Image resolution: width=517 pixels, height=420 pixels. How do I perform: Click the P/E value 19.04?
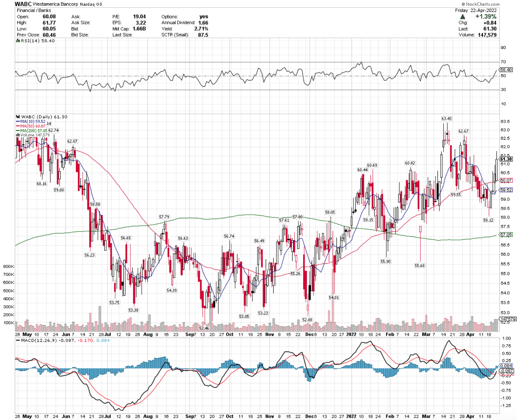pos(140,16)
